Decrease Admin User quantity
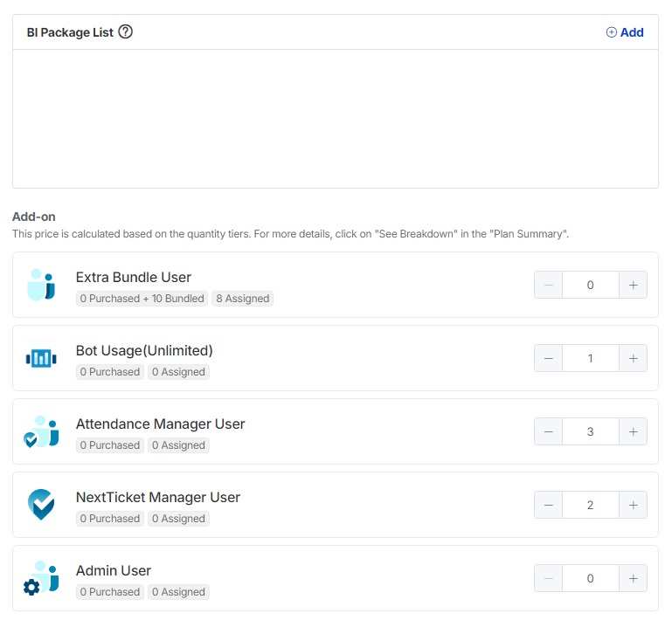Image resolution: width=672 pixels, height=627 pixels. (x=548, y=578)
